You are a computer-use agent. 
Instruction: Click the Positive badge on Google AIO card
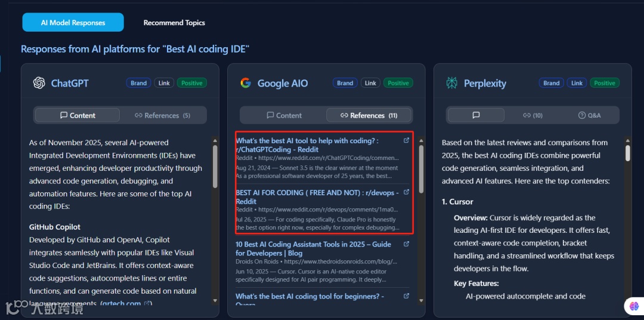click(x=398, y=83)
